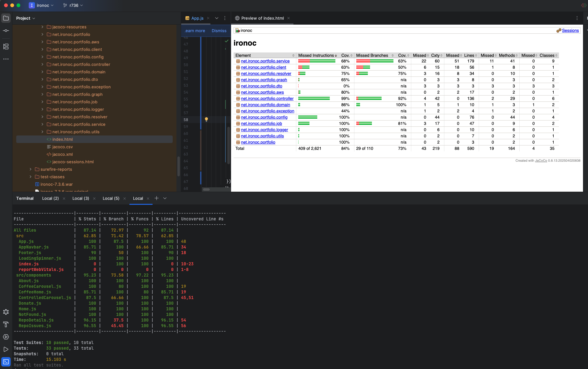Open the Sessions link in the report
588x369 pixels.
pos(570,31)
